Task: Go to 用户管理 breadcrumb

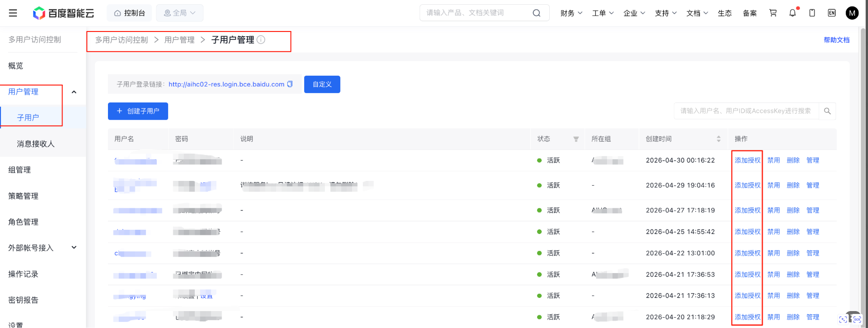Action: click(179, 40)
